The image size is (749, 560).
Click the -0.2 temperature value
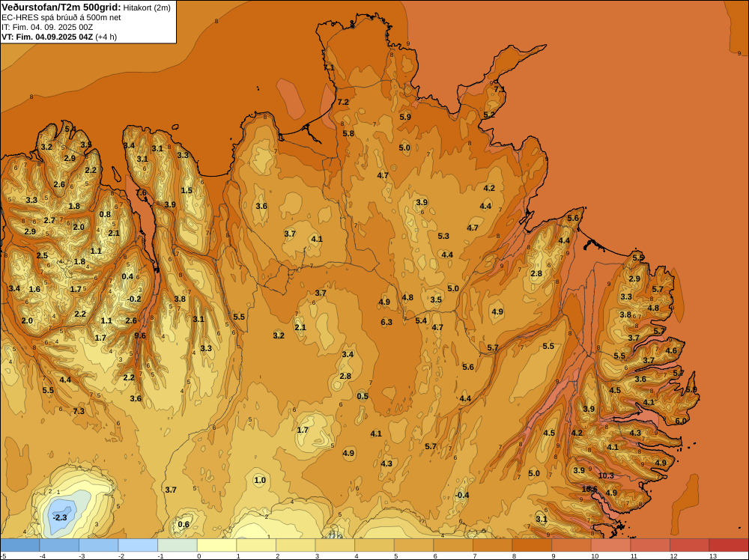click(x=134, y=299)
